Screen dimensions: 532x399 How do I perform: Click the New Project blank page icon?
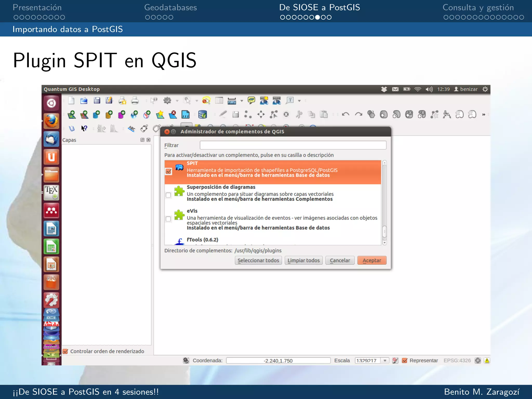pos(71,101)
